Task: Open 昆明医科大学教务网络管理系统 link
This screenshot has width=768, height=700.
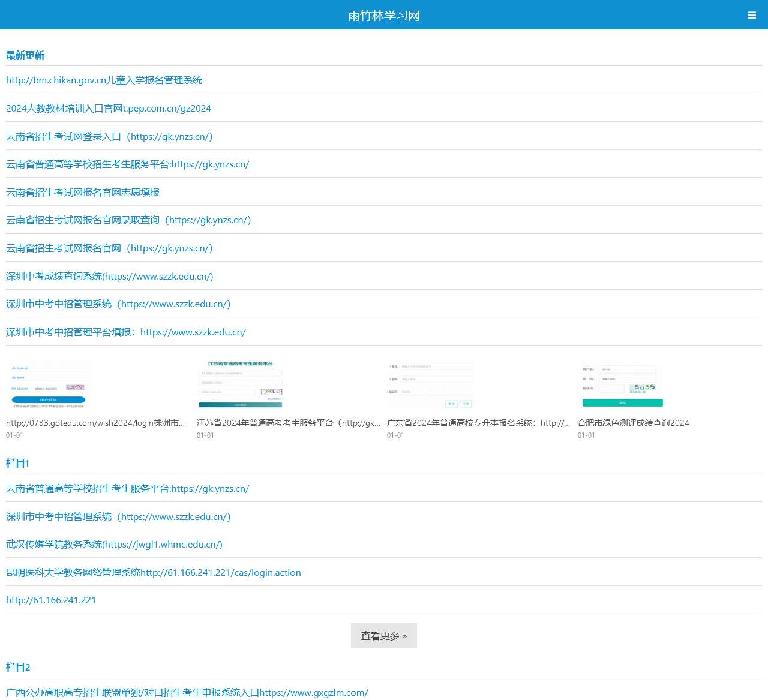Action: point(154,573)
